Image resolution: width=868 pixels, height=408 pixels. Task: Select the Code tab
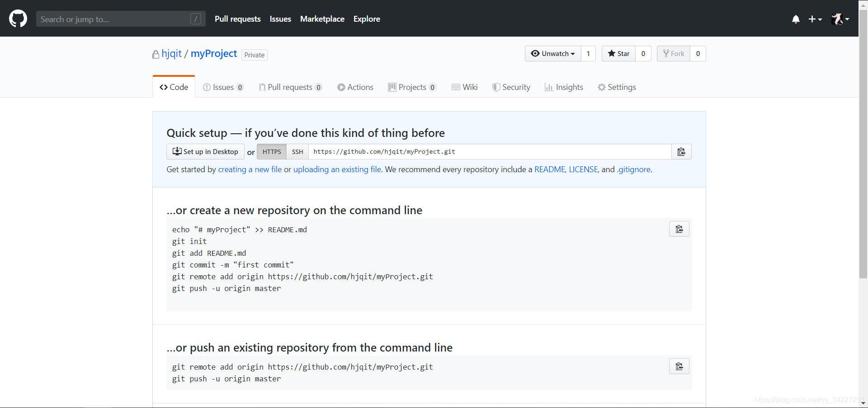click(x=174, y=87)
